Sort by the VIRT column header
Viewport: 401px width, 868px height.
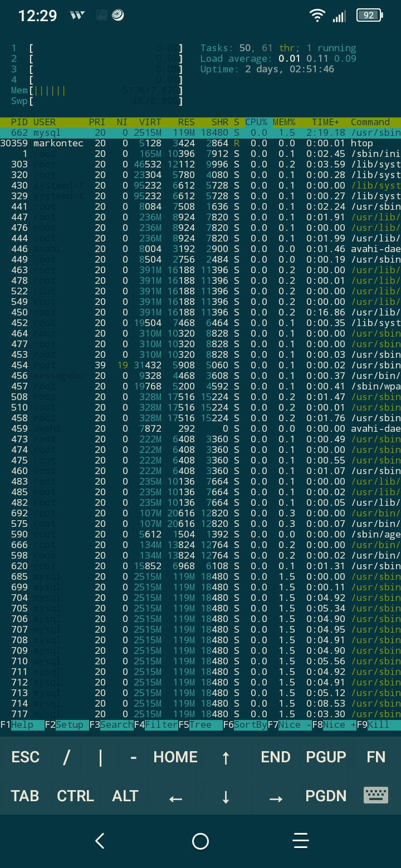[x=150, y=122]
